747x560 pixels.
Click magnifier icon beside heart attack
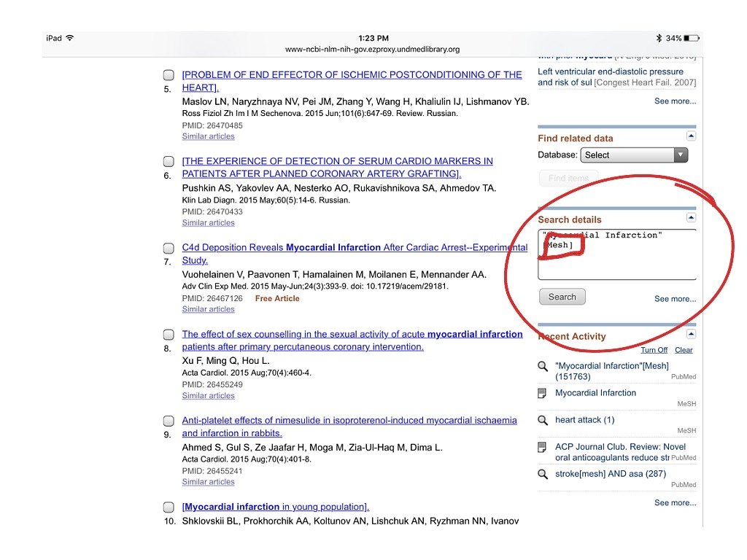[x=543, y=421]
